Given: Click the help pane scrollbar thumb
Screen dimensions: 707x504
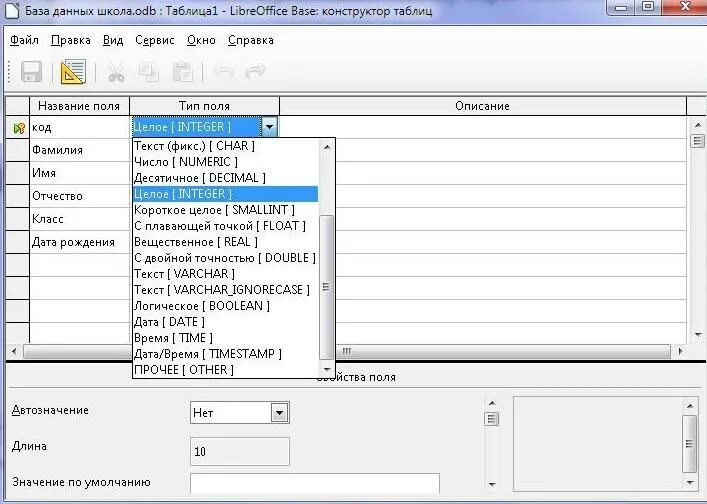Looking at the screenshot, I should 689,444.
